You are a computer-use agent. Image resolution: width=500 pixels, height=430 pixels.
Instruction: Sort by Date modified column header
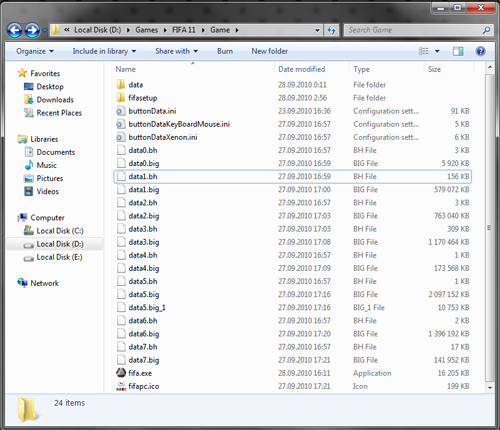[x=302, y=69]
